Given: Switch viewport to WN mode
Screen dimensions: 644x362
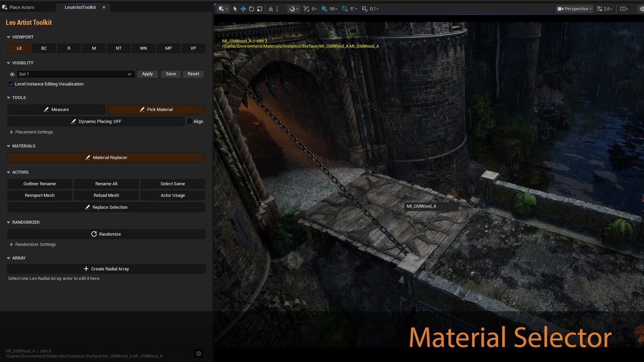Looking at the screenshot, I should pyautogui.click(x=143, y=48).
